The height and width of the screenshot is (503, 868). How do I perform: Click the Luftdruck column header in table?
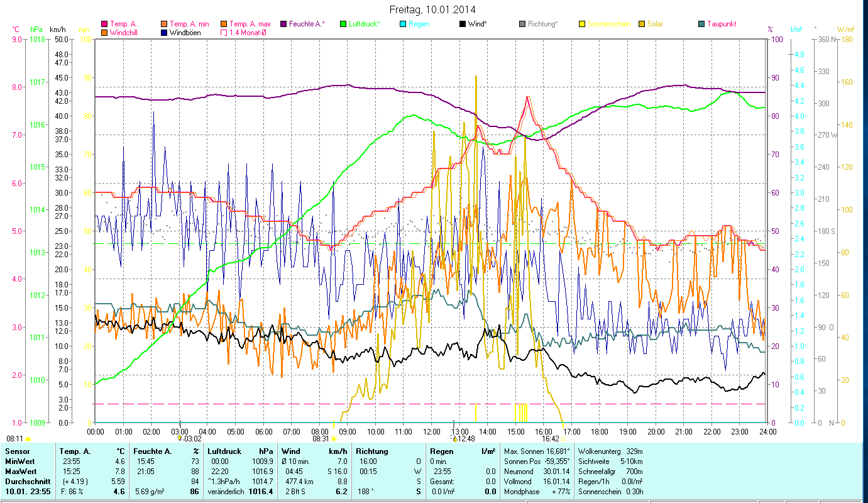click(x=224, y=451)
